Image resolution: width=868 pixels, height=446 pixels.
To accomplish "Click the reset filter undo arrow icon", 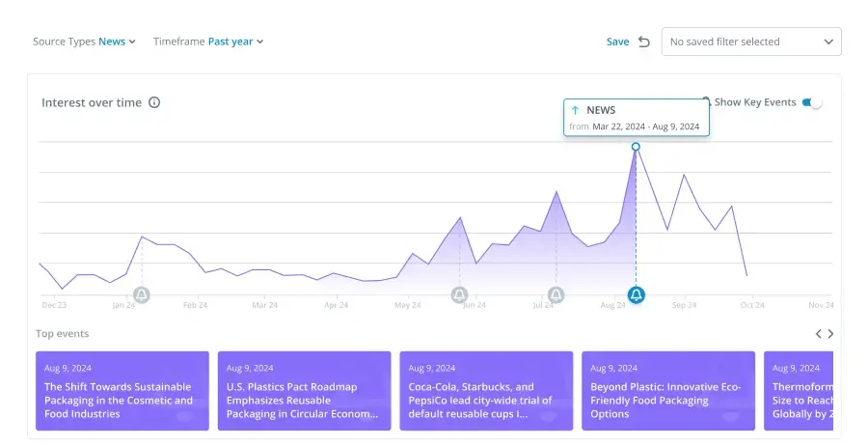I will [644, 42].
